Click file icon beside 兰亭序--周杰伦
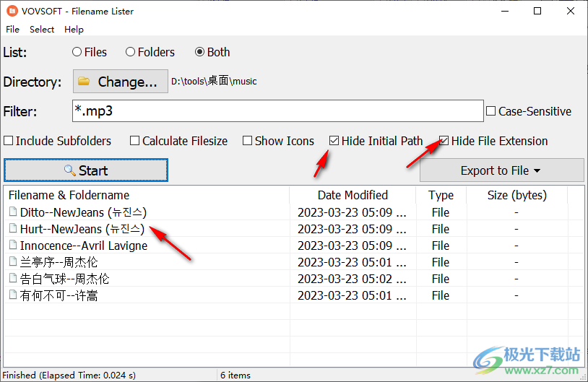 (x=13, y=261)
